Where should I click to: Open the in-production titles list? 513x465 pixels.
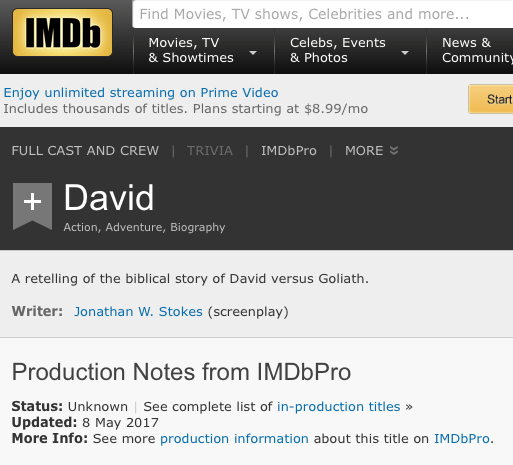[x=339, y=407]
